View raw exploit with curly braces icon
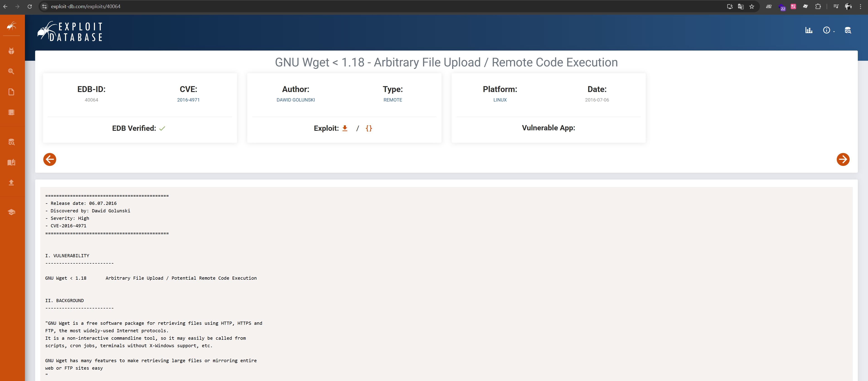 369,128
